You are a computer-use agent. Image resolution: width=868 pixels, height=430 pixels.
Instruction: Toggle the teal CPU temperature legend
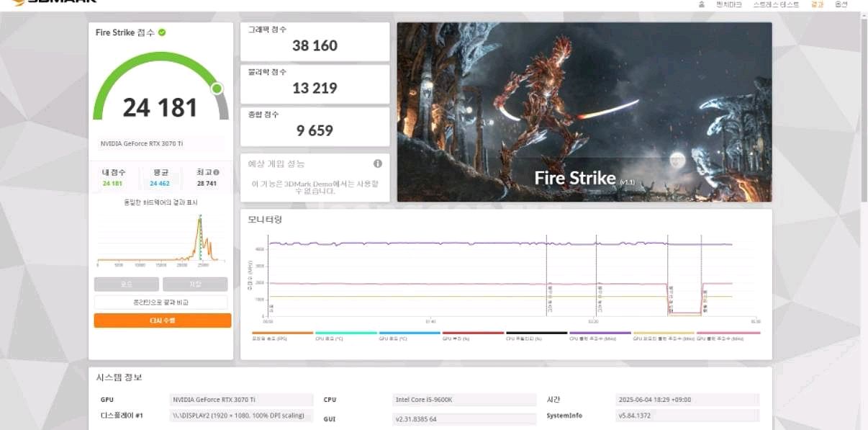[346, 336]
